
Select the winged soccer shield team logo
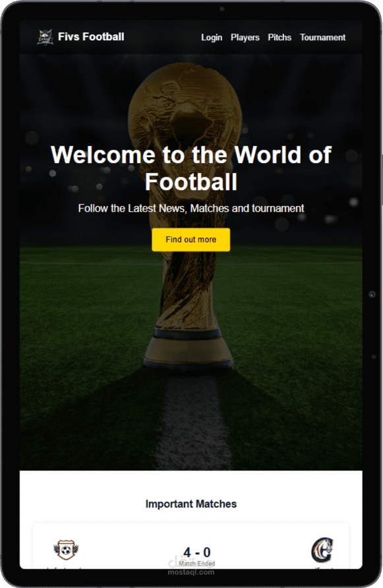66,550
